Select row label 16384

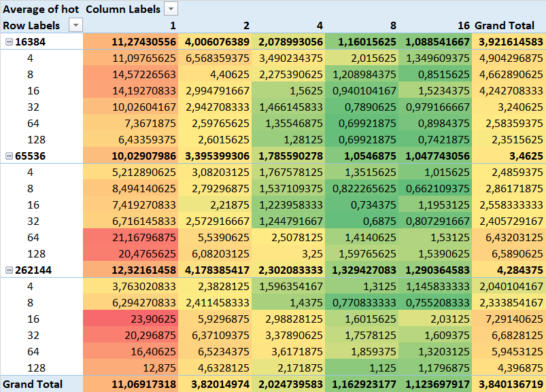(31, 41)
